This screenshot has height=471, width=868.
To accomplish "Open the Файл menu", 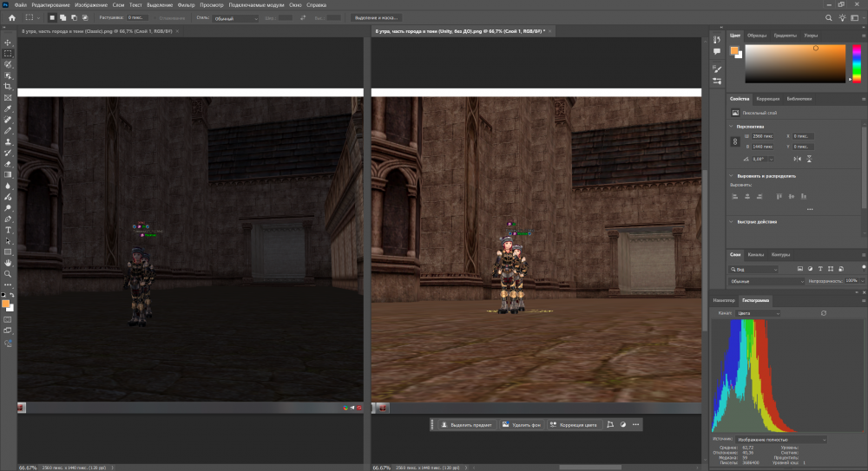I will coord(21,5).
